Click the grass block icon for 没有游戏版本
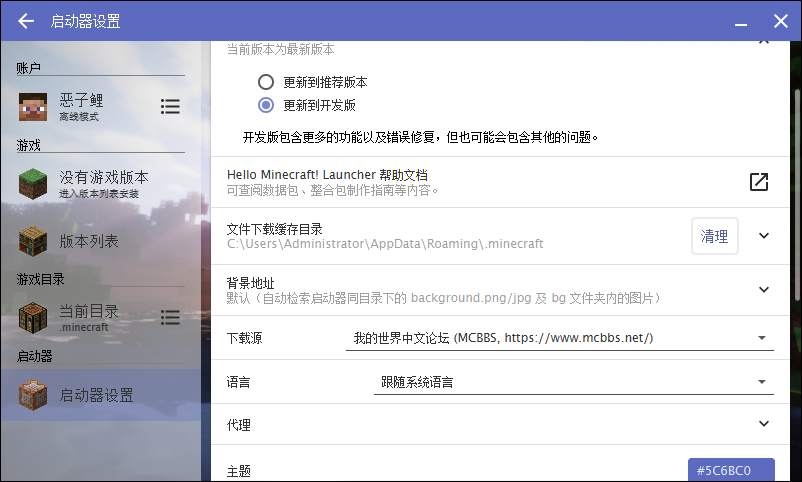 (x=33, y=184)
